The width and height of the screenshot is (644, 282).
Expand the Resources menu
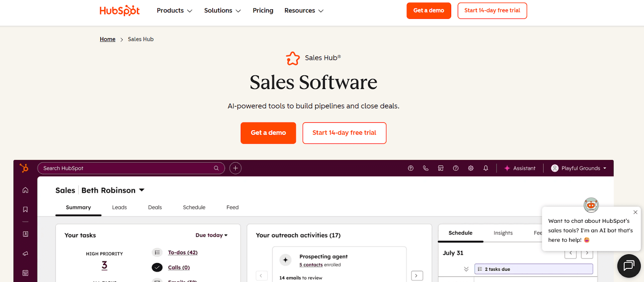pos(304,10)
